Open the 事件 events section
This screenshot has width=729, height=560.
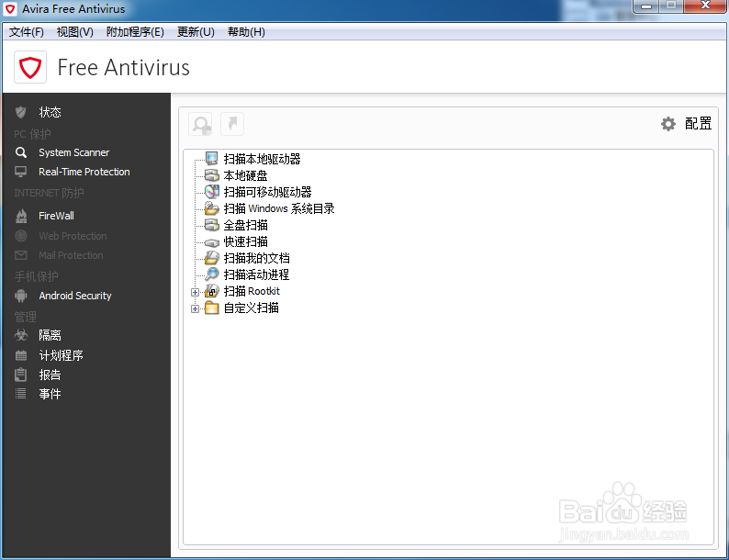coord(50,394)
